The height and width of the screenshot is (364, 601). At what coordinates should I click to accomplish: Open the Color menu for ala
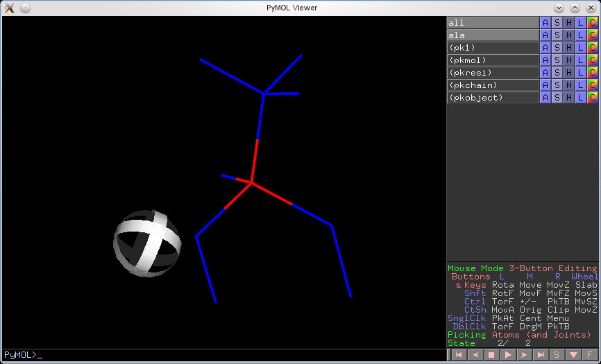[x=593, y=35]
